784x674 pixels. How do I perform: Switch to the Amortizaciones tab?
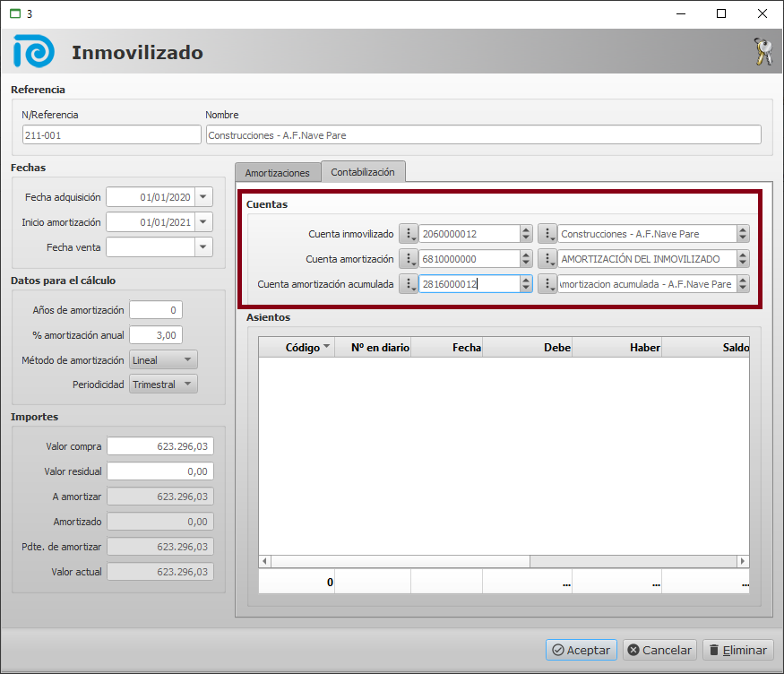coord(278,173)
